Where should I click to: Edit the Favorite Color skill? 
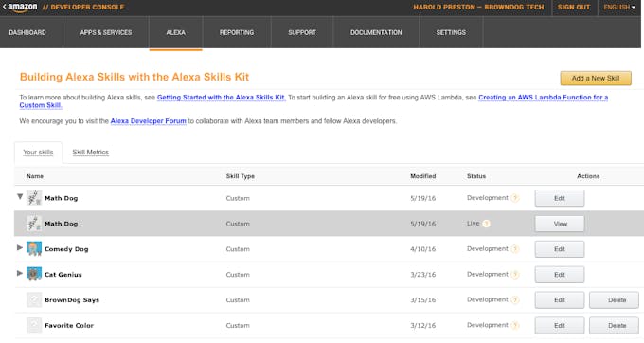tap(560, 326)
